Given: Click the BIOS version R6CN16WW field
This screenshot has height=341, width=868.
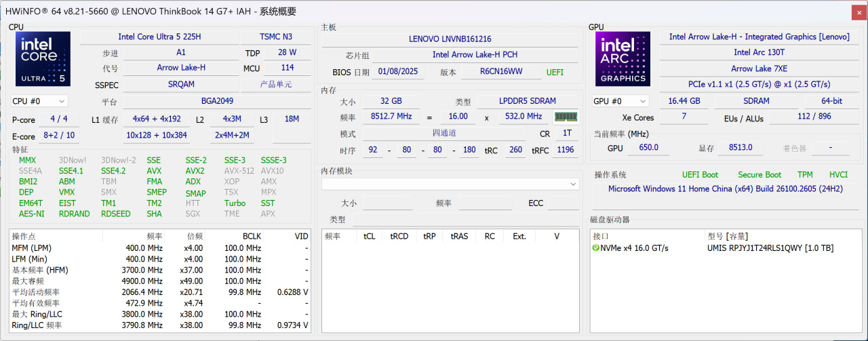Looking at the screenshot, I should tap(501, 72).
